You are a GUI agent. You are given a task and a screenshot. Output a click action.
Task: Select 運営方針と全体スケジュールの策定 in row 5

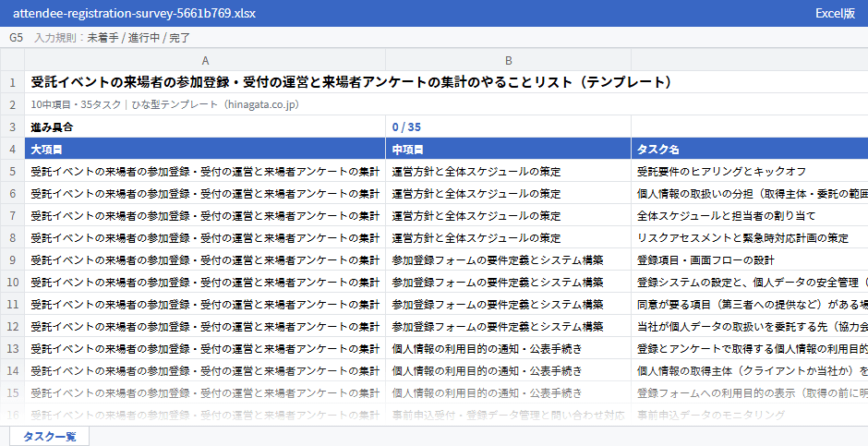(508, 171)
